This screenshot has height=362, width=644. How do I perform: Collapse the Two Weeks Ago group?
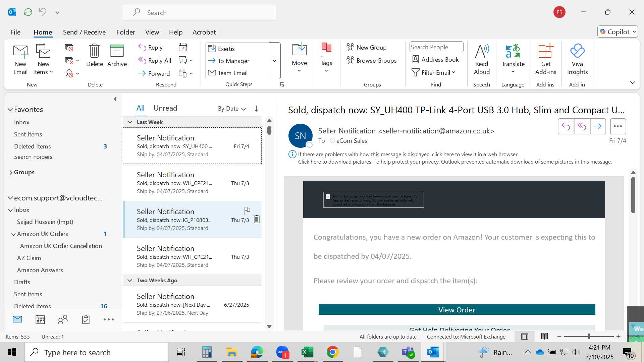coord(130,281)
